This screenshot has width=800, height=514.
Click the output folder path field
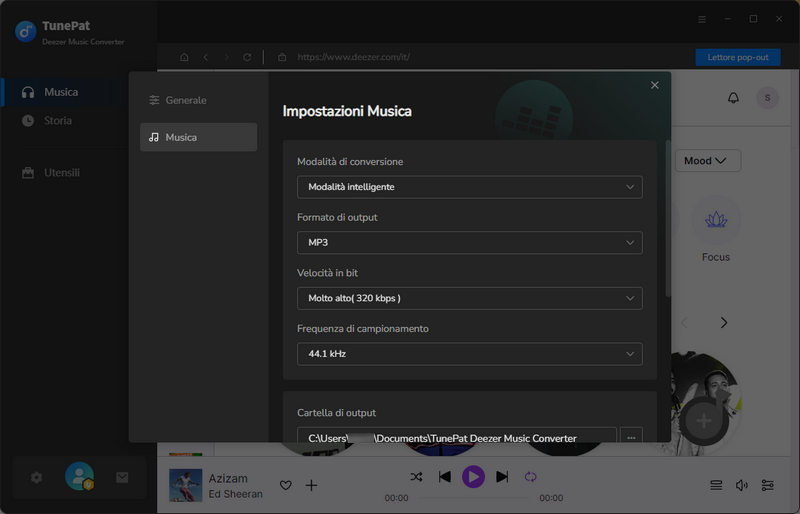[x=457, y=437]
